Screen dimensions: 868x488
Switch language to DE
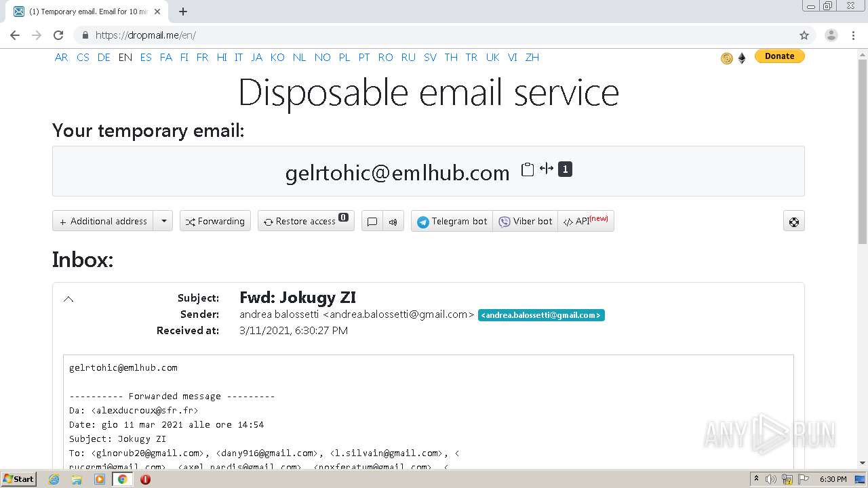104,58
